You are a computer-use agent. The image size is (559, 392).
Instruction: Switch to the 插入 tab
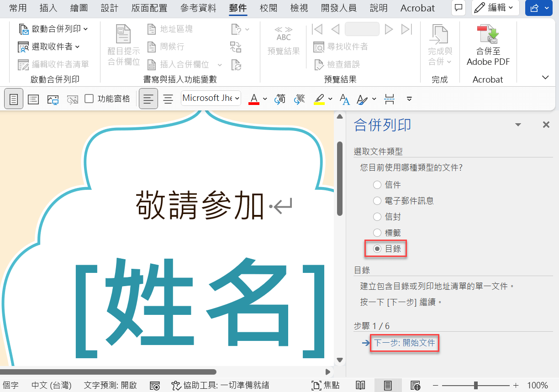(48, 8)
